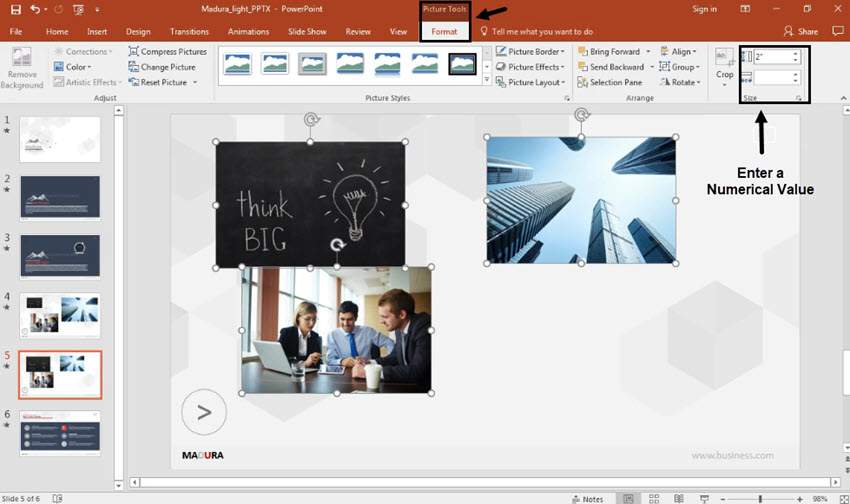Image resolution: width=850 pixels, height=504 pixels.
Task: Expand the Picture Styles gallery More arrow
Action: 487,80
